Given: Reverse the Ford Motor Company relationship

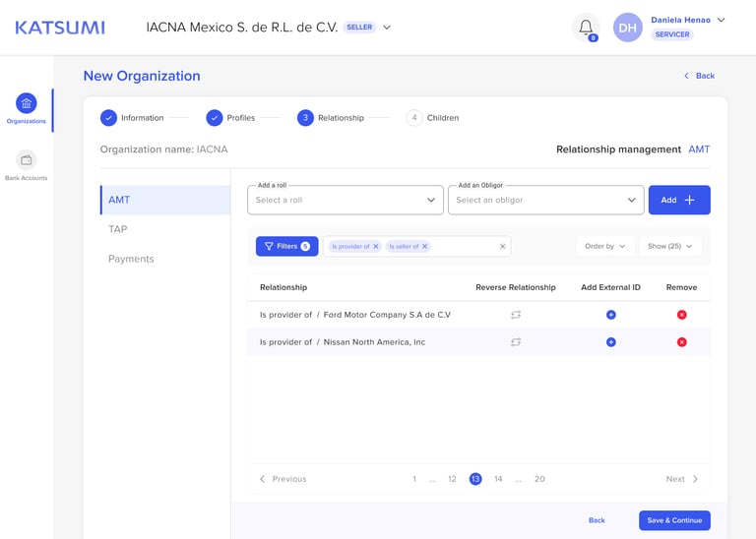Looking at the screenshot, I should click(x=516, y=315).
